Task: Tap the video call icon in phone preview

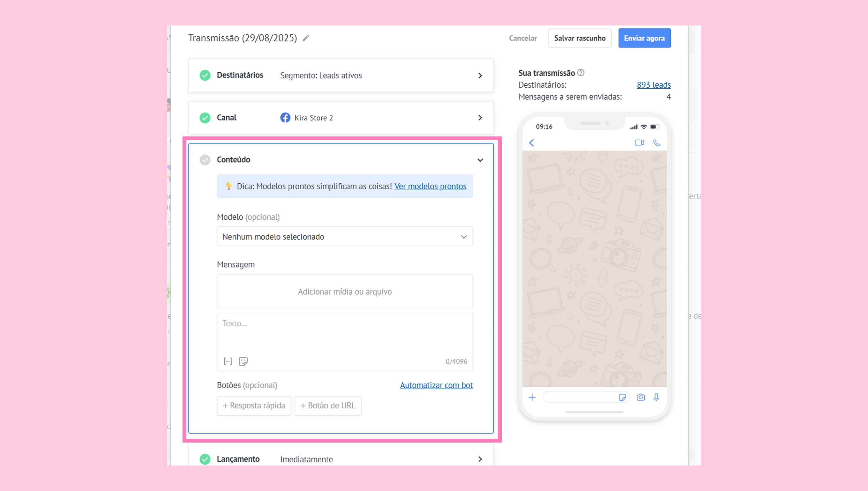Action: click(639, 143)
